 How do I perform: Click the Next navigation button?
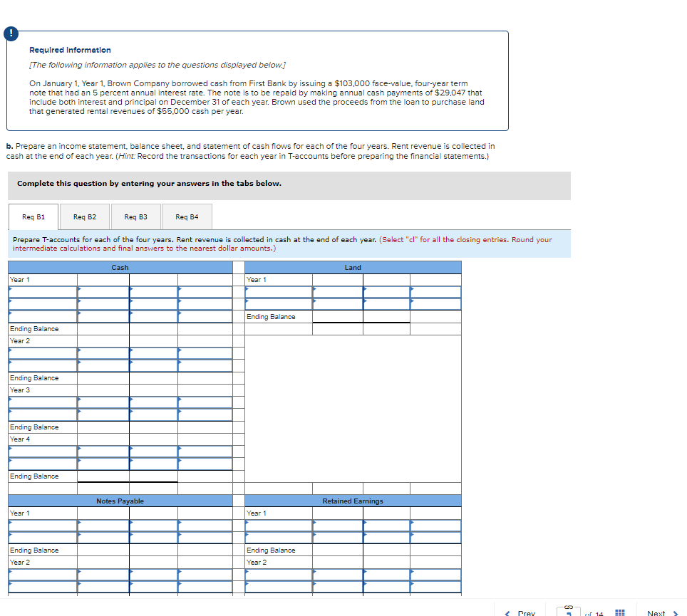point(656,612)
